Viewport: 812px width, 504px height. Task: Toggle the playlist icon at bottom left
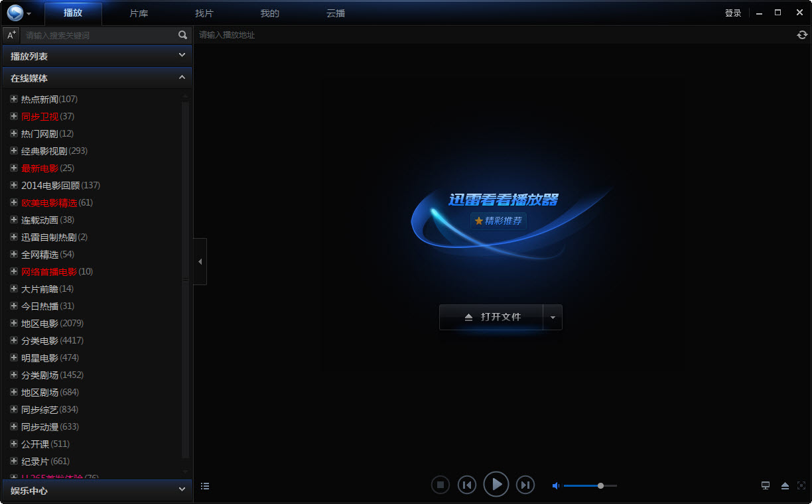(x=205, y=486)
